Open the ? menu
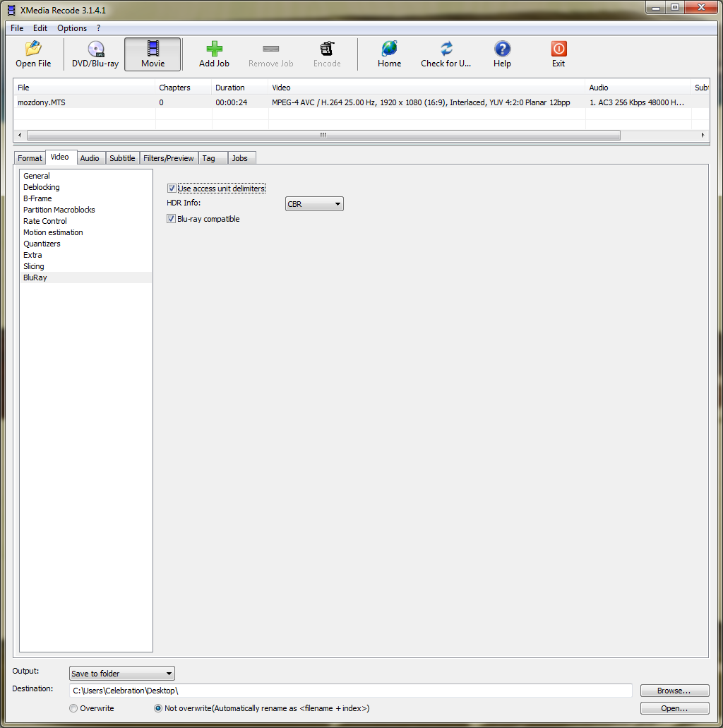Screen dimensions: 723x728 [x=98, y=28]
